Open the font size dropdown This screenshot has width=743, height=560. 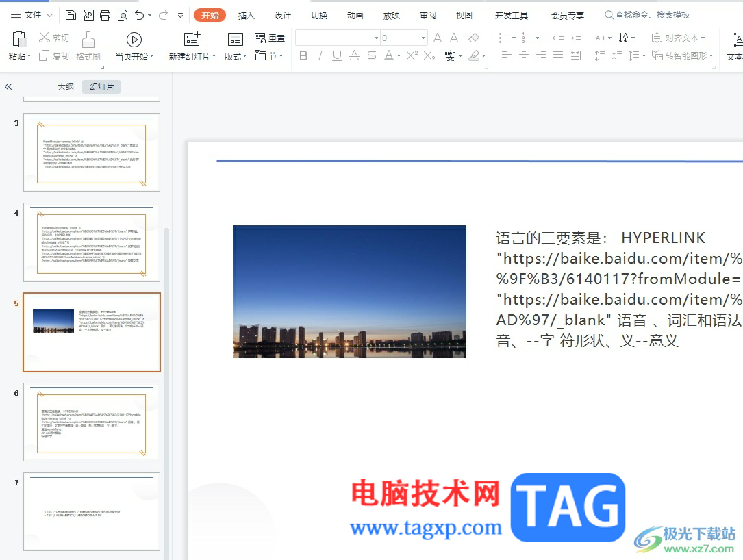click(x=423, y=38)
